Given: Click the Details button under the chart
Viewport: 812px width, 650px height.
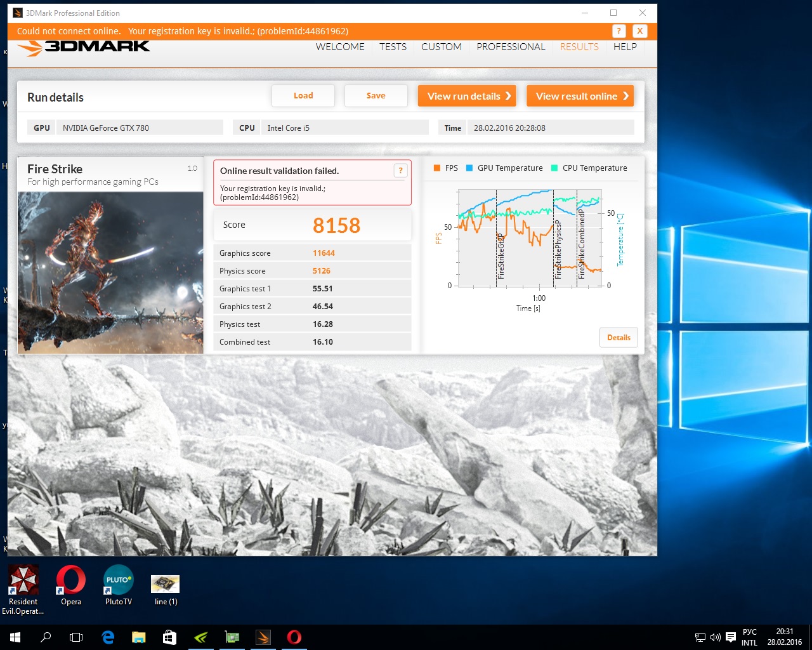Looking at the screenshot, I should pyautogui.click(x=619, y=338).
